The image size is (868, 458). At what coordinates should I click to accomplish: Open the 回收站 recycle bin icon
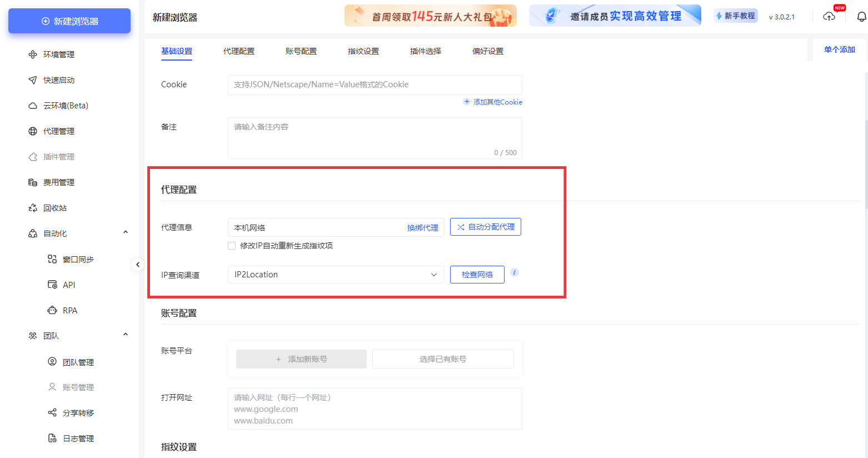pos(33,207)
